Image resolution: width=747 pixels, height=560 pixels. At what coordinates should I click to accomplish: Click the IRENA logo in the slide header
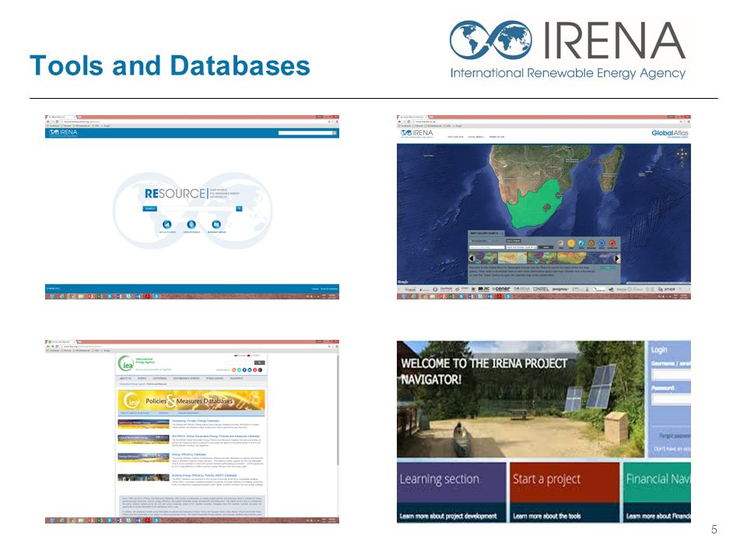(567, 50)
